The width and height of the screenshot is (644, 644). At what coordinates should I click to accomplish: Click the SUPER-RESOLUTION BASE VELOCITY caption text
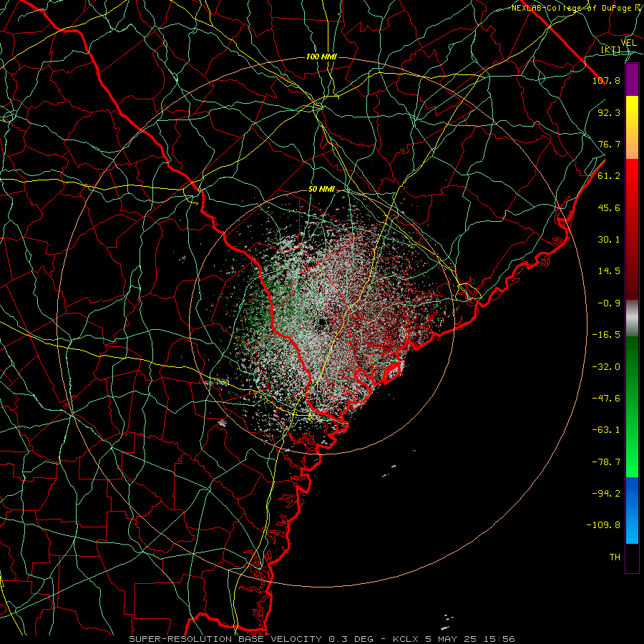coord(225,639)
